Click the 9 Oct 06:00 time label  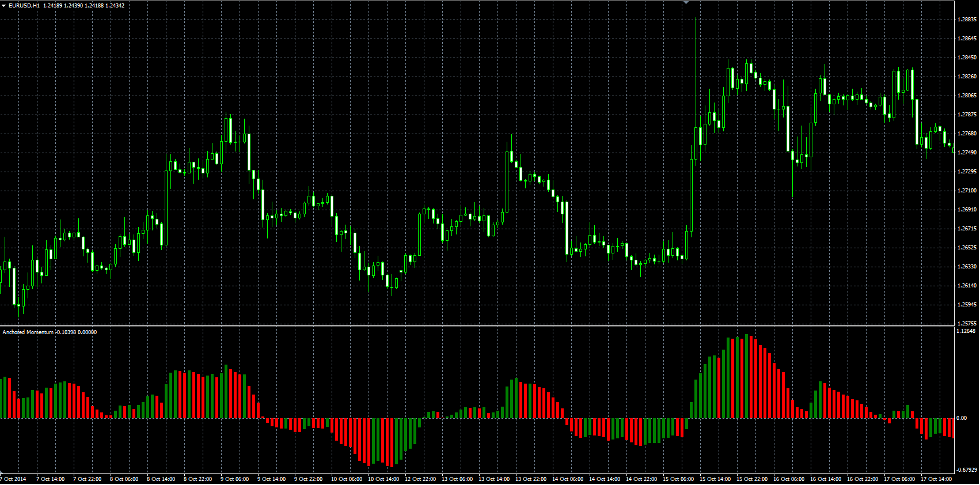coord(235,479)
